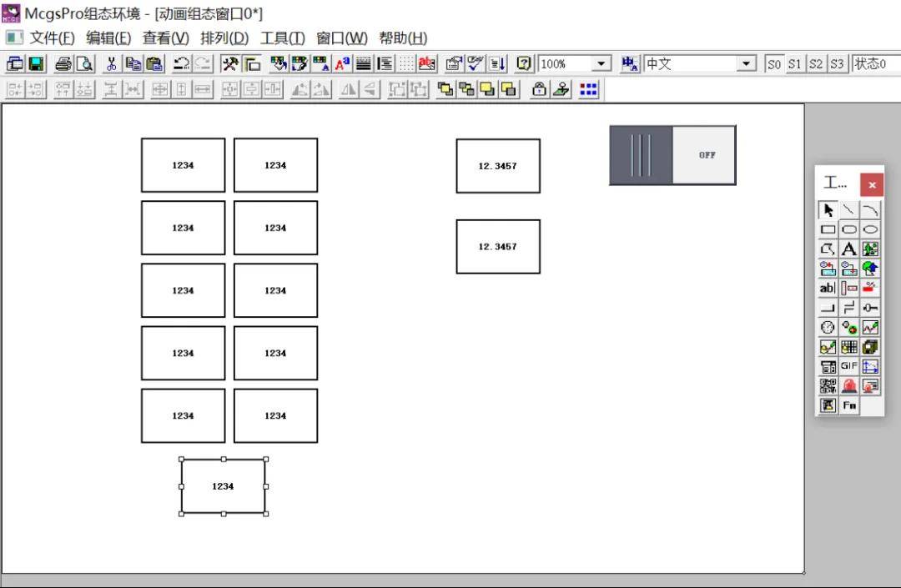Pick the QR code tool in toolbox
901x588 pixels.
point(828,386)
